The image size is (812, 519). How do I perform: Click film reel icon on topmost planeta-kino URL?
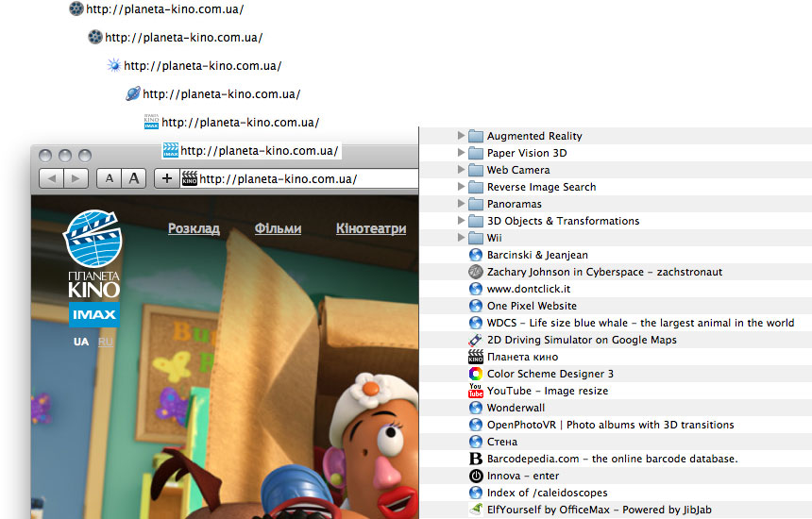tap(76, 8)
